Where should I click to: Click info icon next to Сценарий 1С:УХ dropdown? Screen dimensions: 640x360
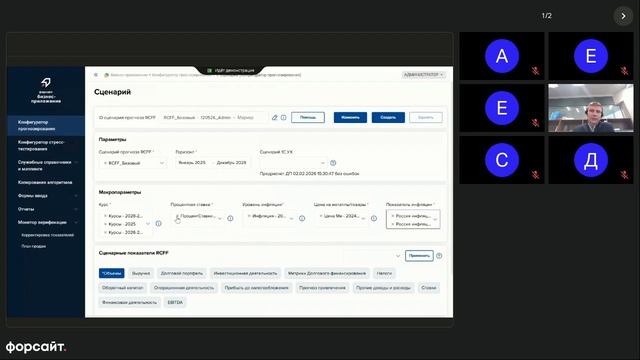(x=333, y=163)
